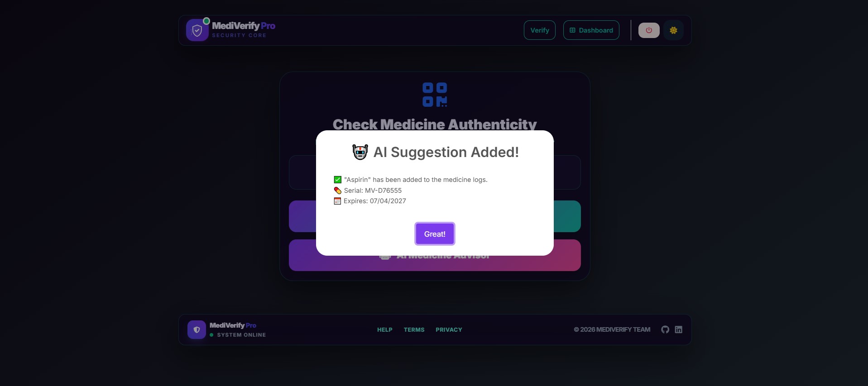Click the footer shield logo icon

[x=197, y=329]
